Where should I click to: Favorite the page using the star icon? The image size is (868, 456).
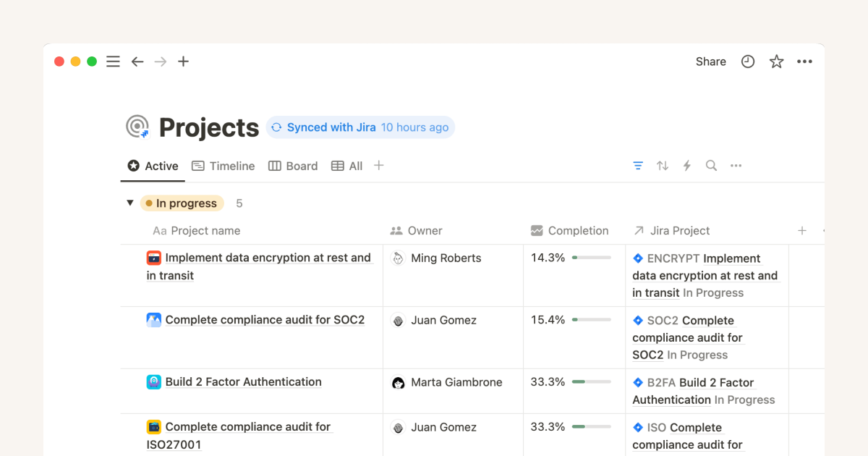(776, 62)
